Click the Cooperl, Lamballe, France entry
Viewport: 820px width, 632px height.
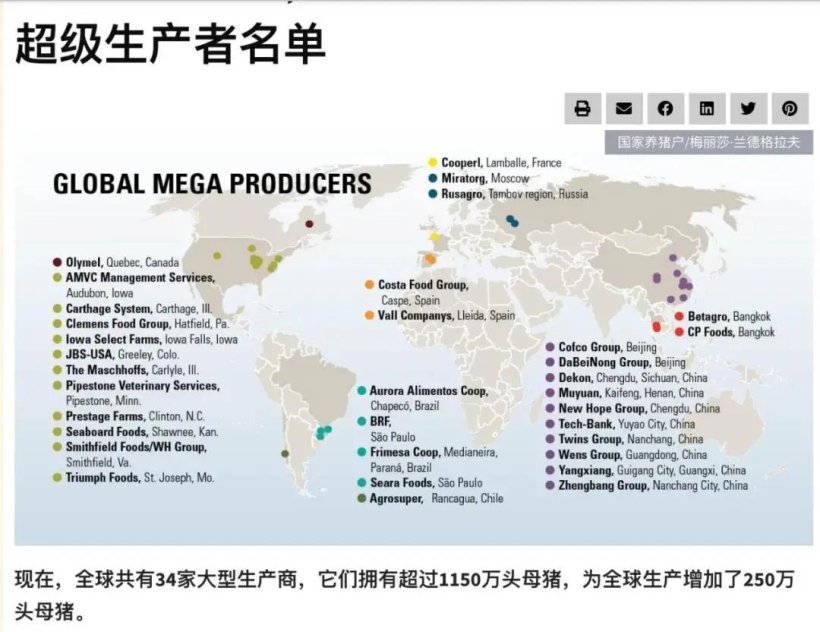(495, 163)
